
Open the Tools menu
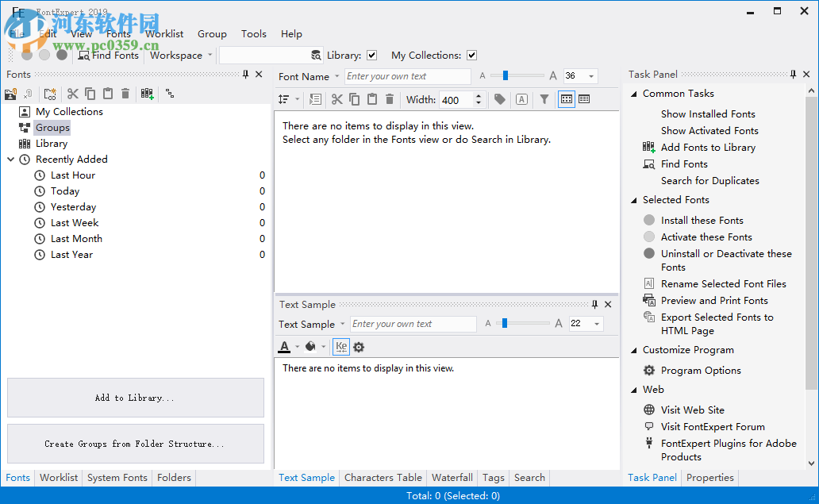(253, 34)
